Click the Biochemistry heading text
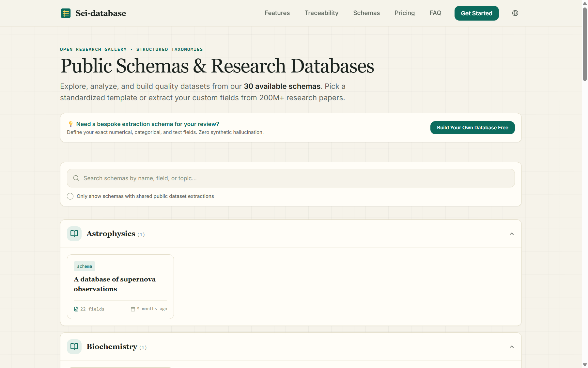The height and width of the screenshot is (368, 588). 112,347
